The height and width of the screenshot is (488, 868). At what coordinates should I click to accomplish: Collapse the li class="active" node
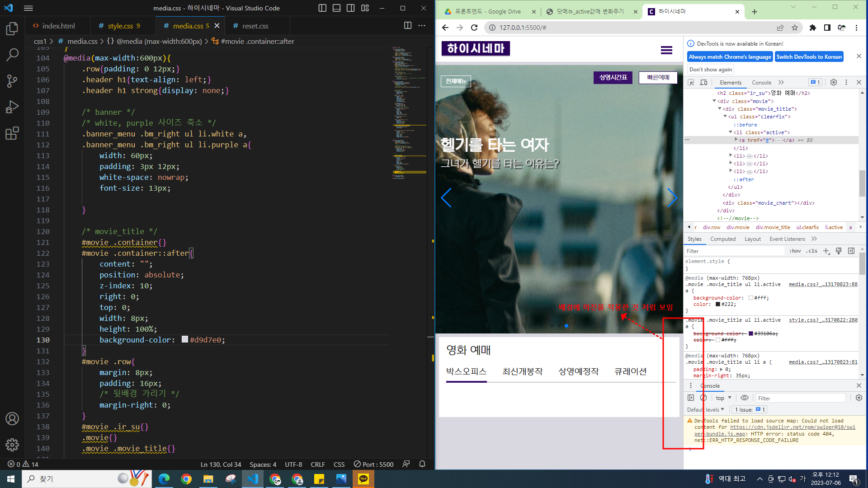730,132
